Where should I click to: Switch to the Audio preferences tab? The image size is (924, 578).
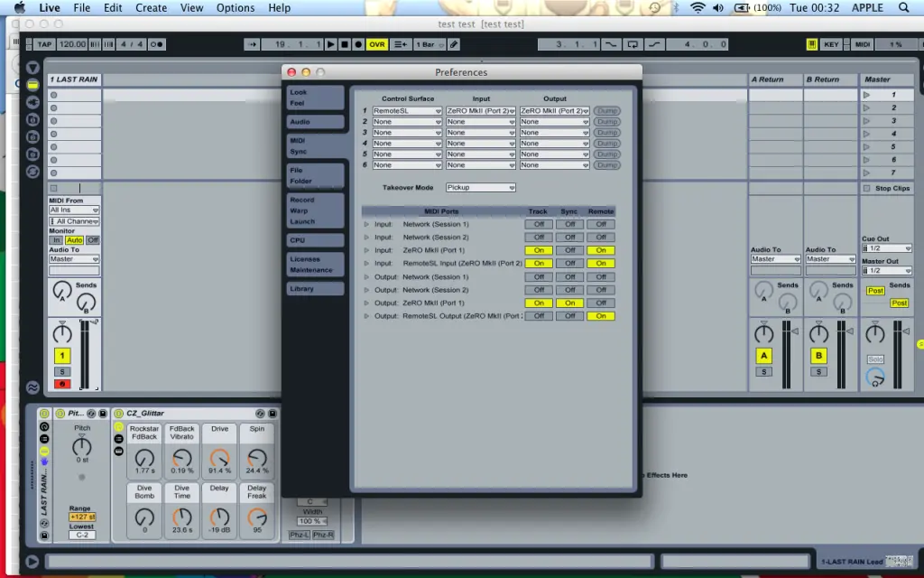[315, 122]
